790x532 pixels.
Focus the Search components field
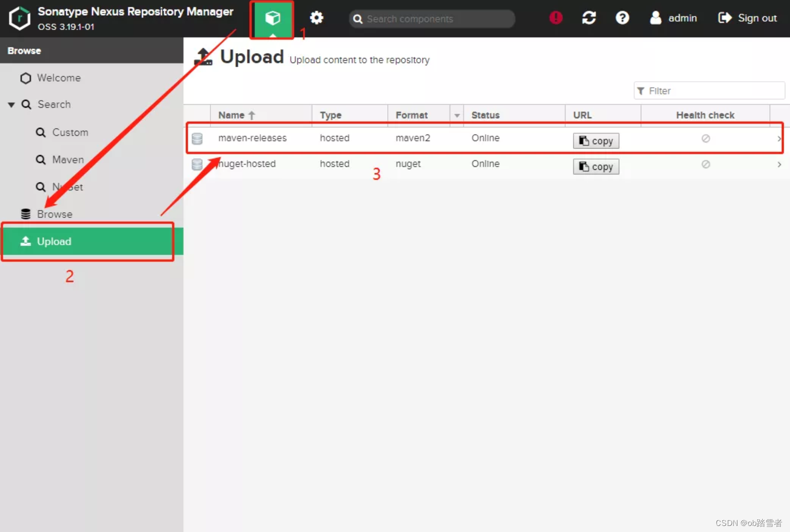click(432, 19)
